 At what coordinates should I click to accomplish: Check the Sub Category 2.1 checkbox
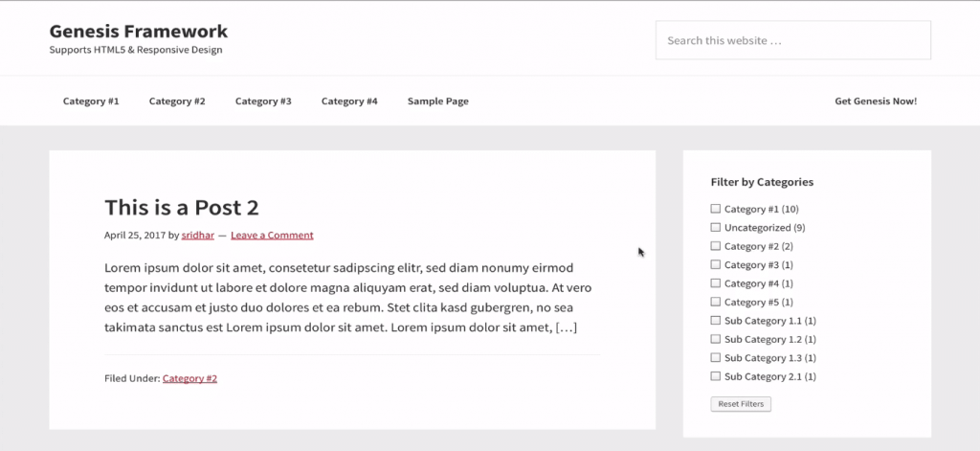(x=715, y=376)
